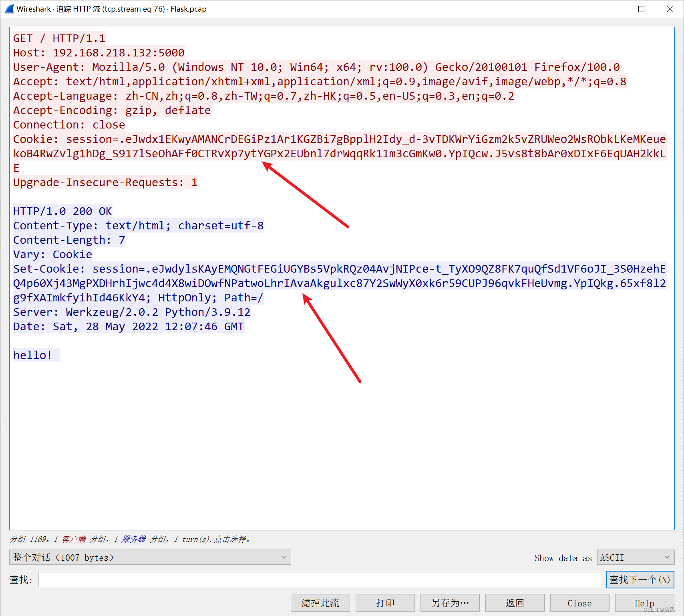684x616 pixels.
Task: Click the GET / HTTP/1.1 request line
Action: [x=59, y=38]
